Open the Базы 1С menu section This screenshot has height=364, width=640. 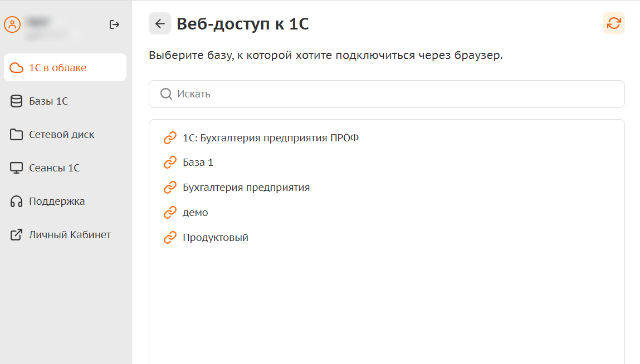pos(48,101)
